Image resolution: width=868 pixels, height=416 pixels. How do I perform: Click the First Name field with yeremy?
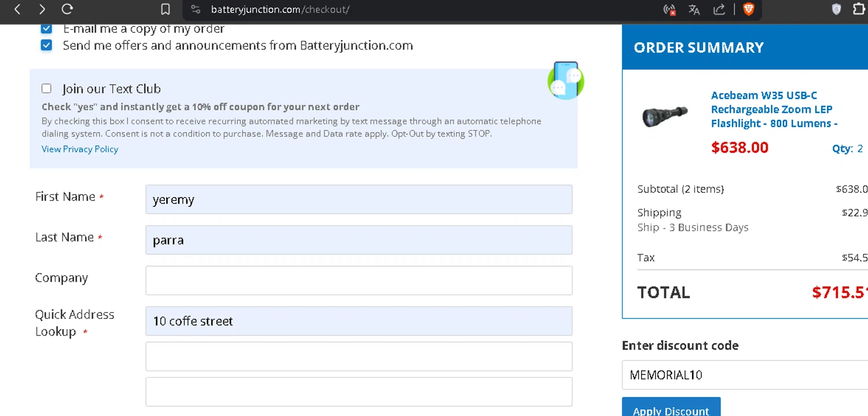pyautogui.click(x=359, y=200)
